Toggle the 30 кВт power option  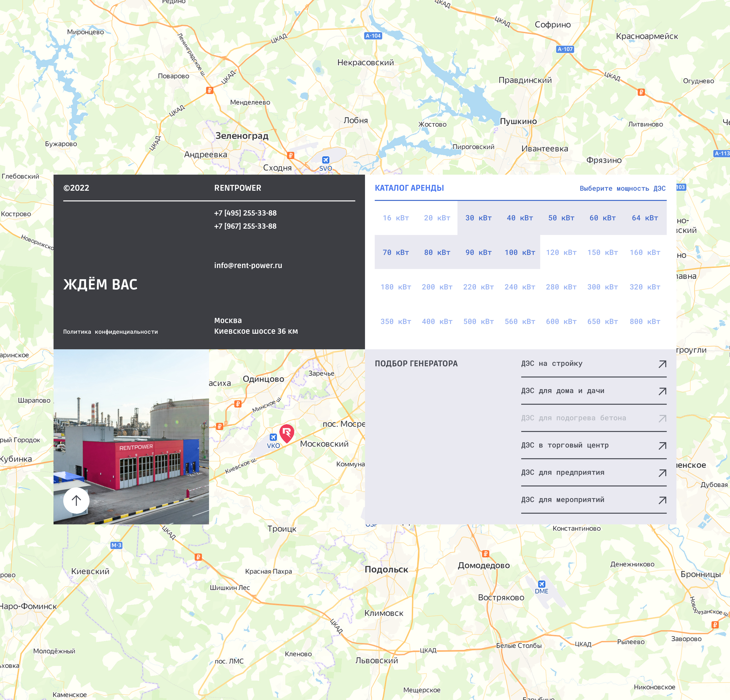click(x=479, y=218)
